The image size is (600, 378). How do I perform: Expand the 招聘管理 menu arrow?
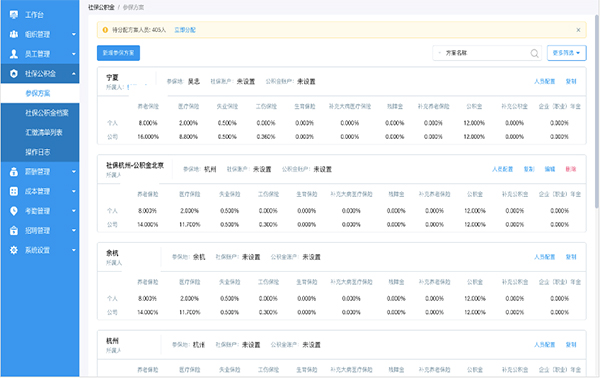click(74, 231)
